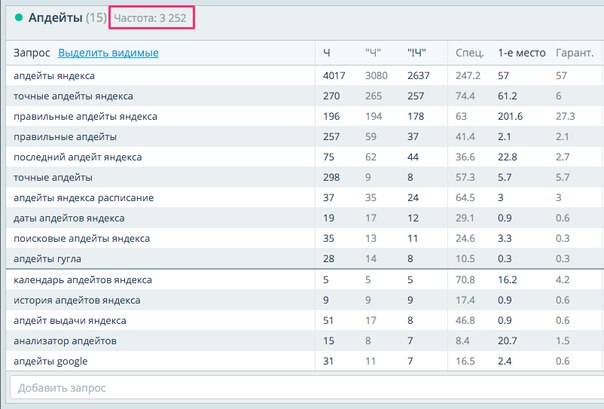Select the row история апдейтов яндекса
This screenshot has height=409, width=604.
click(x=305, y=300)
